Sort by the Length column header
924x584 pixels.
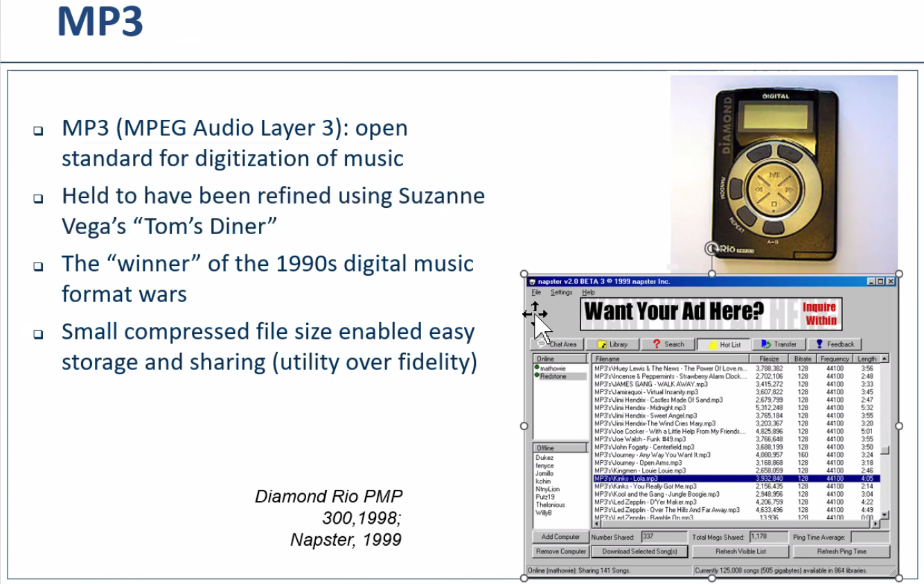point(867,359)
